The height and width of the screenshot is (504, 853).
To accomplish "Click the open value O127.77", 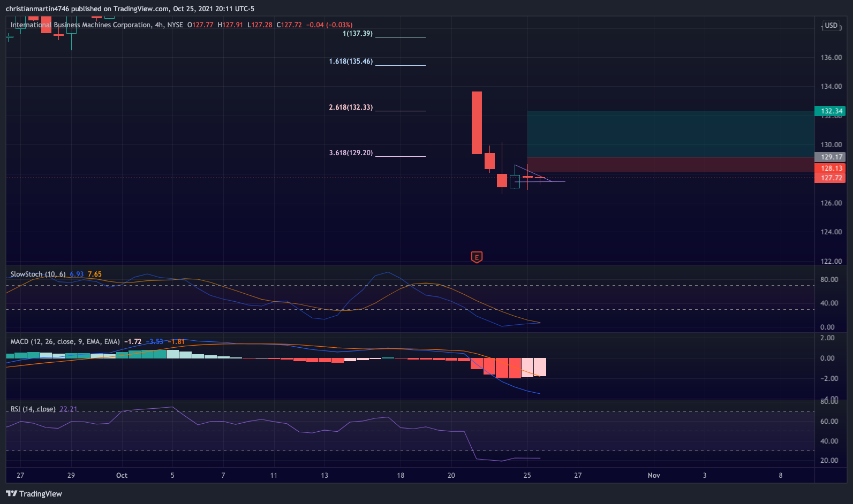I will point(200,25).
